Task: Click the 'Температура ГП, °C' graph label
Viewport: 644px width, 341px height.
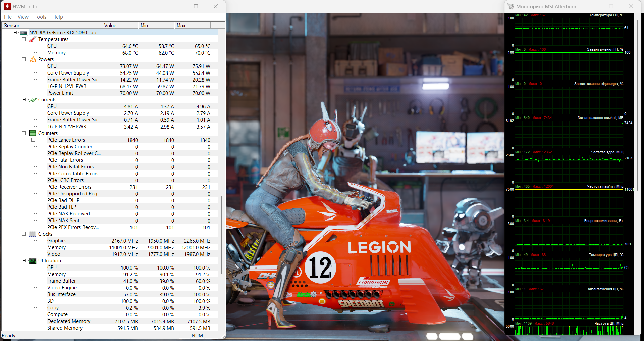Action: point(606,15)
